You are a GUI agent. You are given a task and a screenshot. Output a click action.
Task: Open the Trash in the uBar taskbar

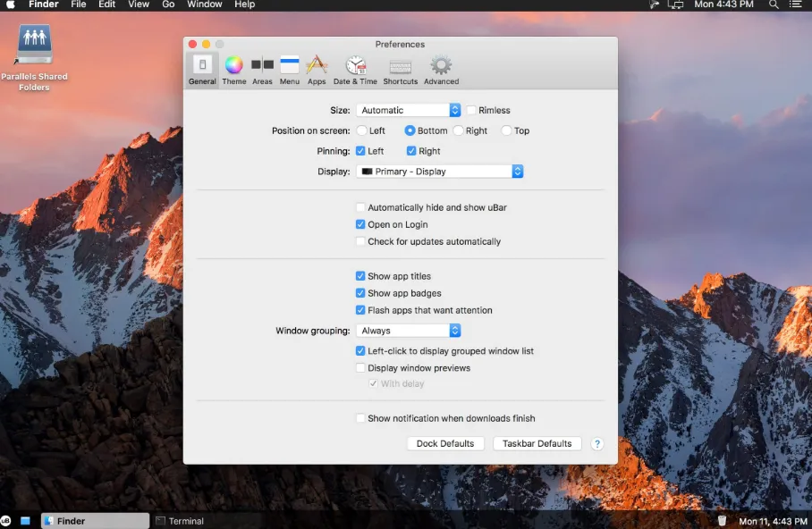[722, 521]
